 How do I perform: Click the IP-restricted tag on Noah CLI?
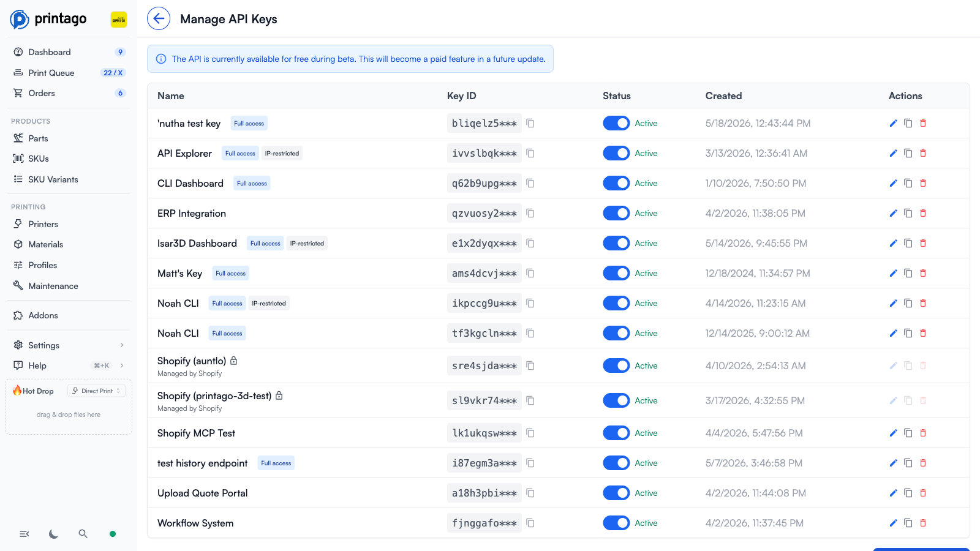[269, 304]
